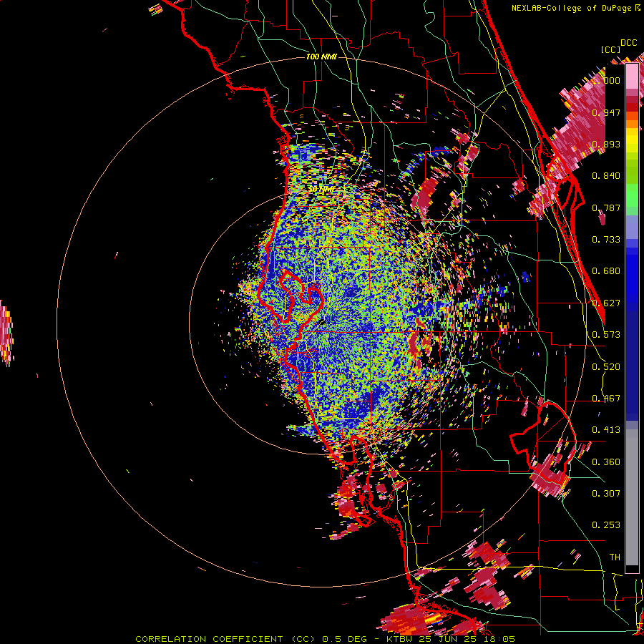
Task: Click the TH label at scale bottom
Action: click(615, 557)
